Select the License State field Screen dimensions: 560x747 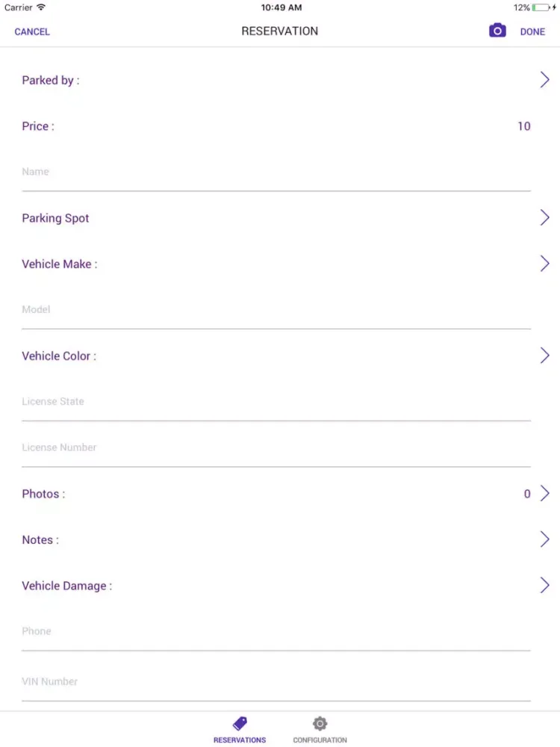[x=276, y=402]
